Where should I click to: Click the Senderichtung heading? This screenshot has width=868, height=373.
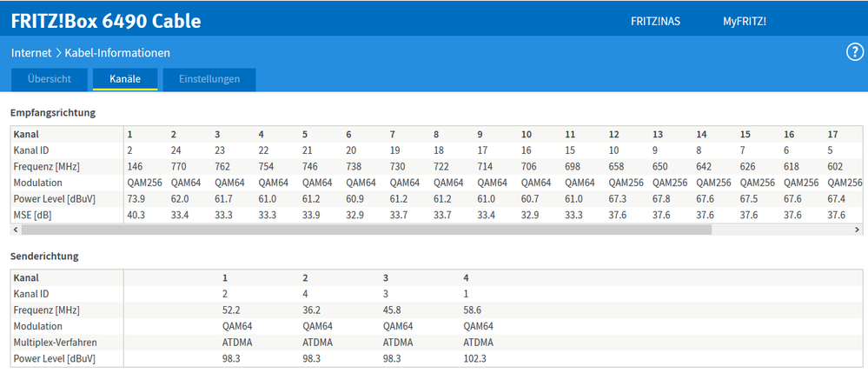coord(44,256)
